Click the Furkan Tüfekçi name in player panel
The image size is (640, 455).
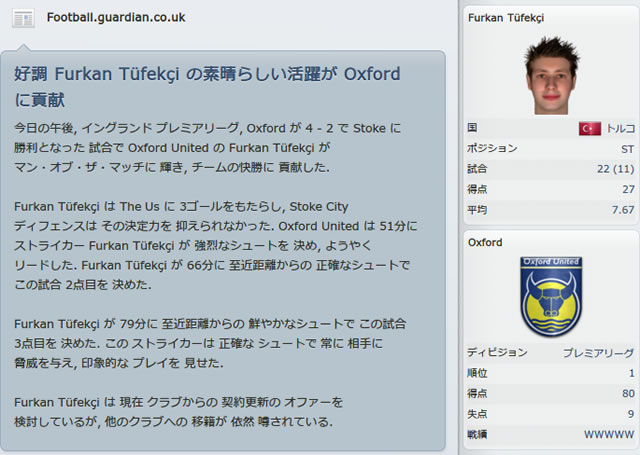point(506,18)
